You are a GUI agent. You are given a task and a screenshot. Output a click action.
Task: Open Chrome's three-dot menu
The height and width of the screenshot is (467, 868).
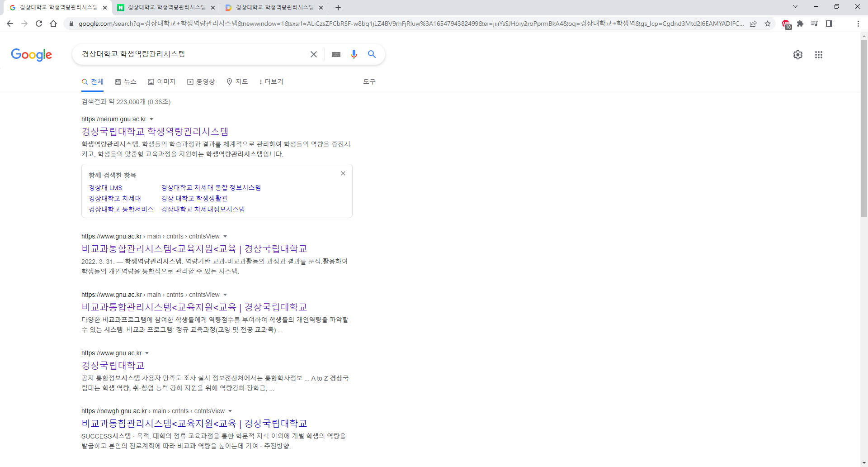coord(858,24)
